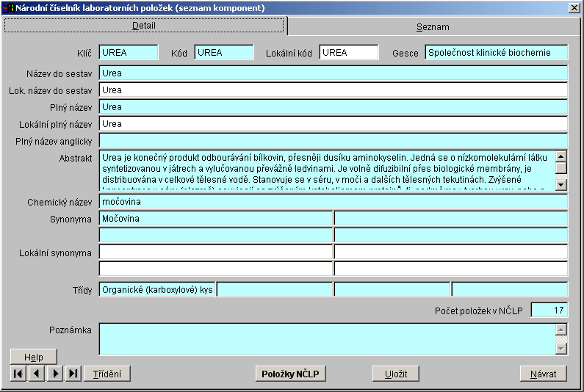Close the Národní číselník window
The width and height of the screenshot is (584, 392).
[x=574, y=7]
